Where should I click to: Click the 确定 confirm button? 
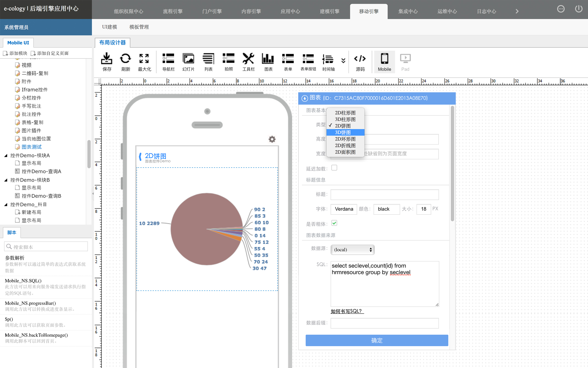click(x=377, y=340)
